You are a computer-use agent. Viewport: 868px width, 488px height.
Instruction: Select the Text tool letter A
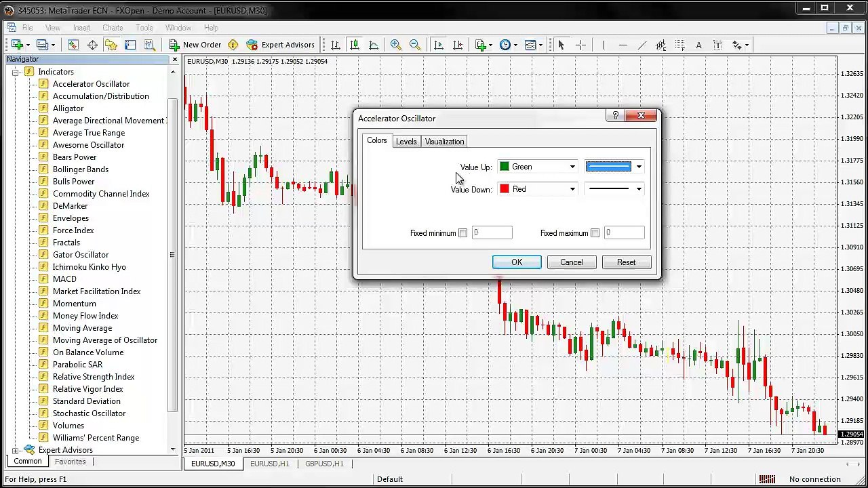698,45
